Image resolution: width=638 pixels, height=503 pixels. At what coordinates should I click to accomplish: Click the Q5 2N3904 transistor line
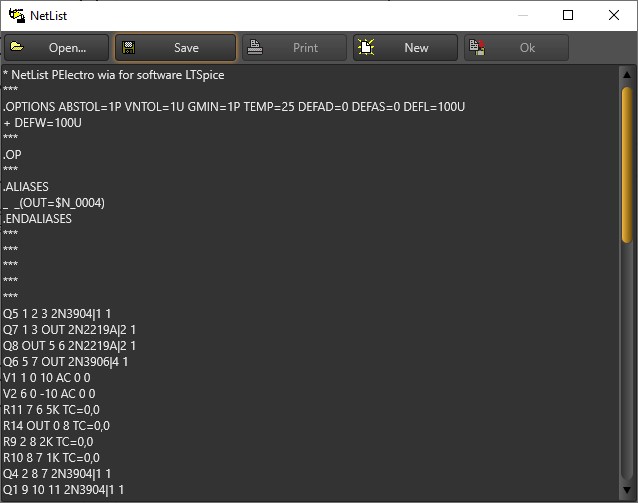pyautogui.click(x=57, y=313)
